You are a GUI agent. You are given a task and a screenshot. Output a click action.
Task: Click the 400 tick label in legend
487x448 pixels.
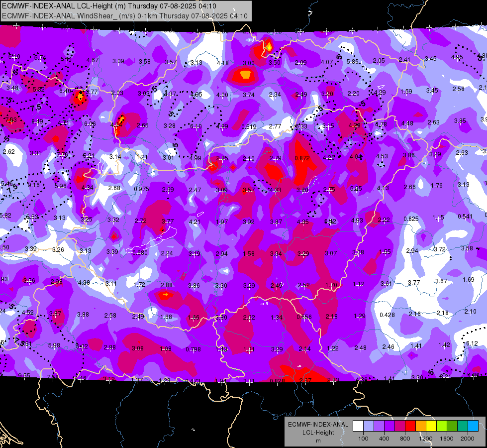click(x=384, y=439)
